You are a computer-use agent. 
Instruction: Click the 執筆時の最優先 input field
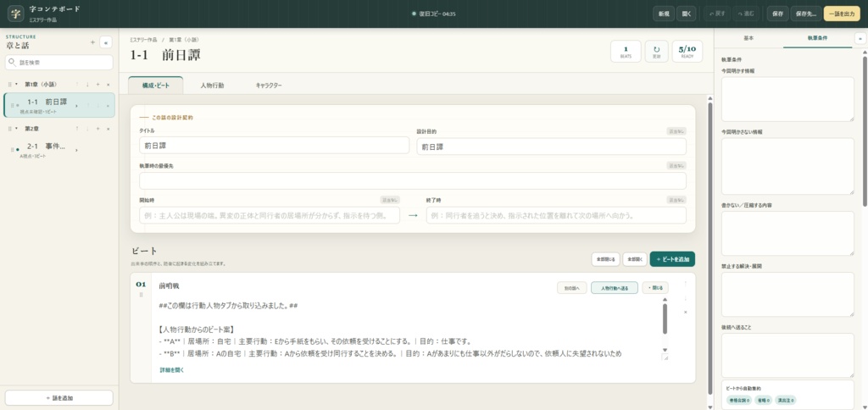(413, 181)
